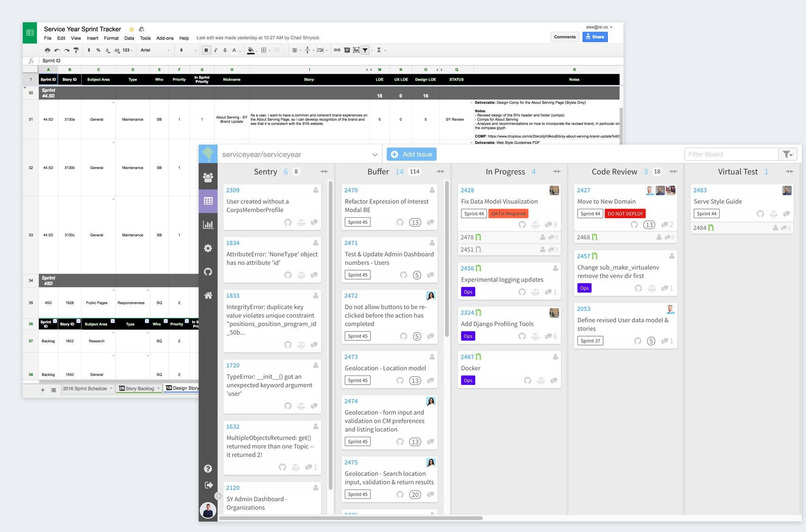Open the settings gear in the board sidebar
The height and width of the screenshot is (532, 806).
click(x=208, y=248)
